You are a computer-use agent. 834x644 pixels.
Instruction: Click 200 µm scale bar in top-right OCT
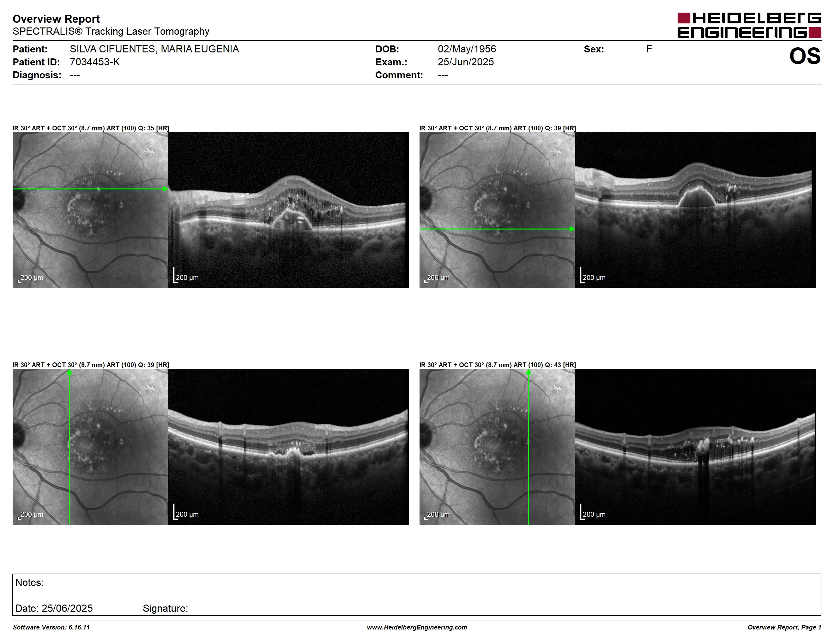[x=593, y=275]
